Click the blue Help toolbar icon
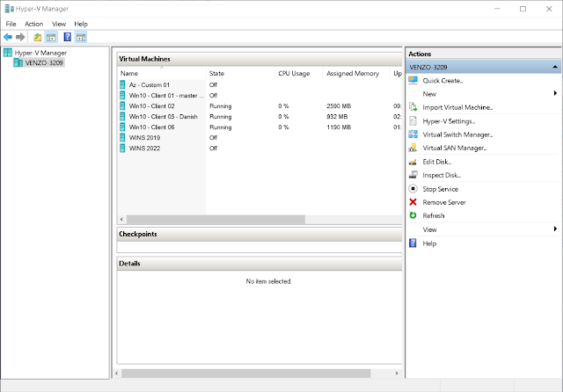 click(67, 37)
